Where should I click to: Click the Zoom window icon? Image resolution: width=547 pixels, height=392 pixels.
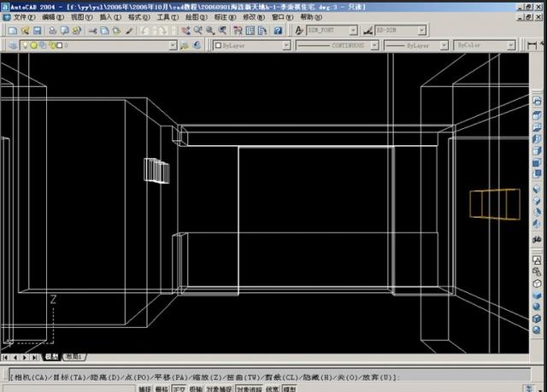(x=210, y=31)
